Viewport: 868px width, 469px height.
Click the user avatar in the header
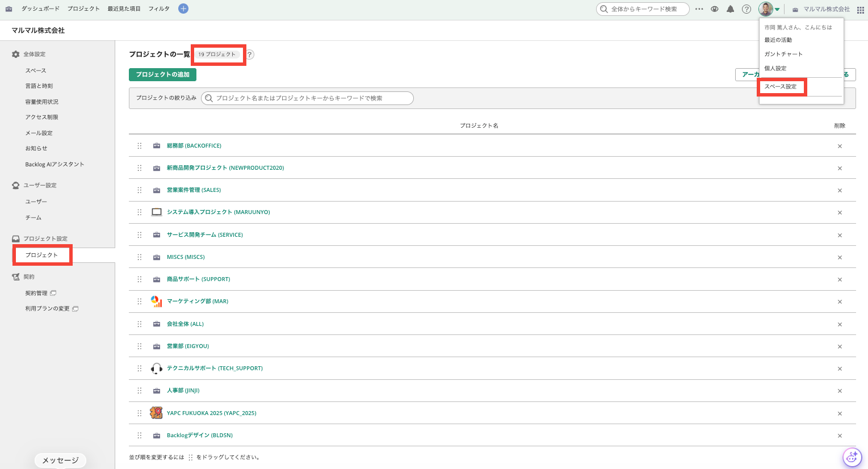click(x=766, y=9)
